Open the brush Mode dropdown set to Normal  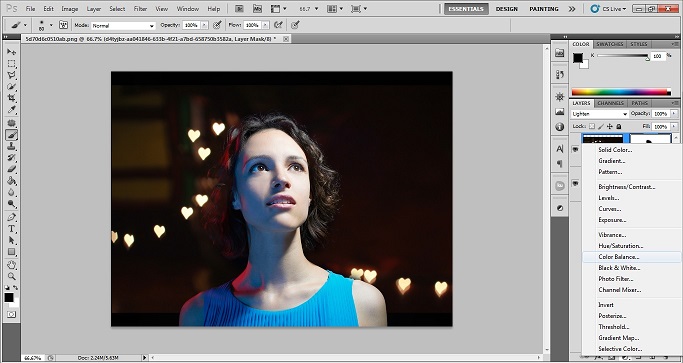tap(123, 25)
